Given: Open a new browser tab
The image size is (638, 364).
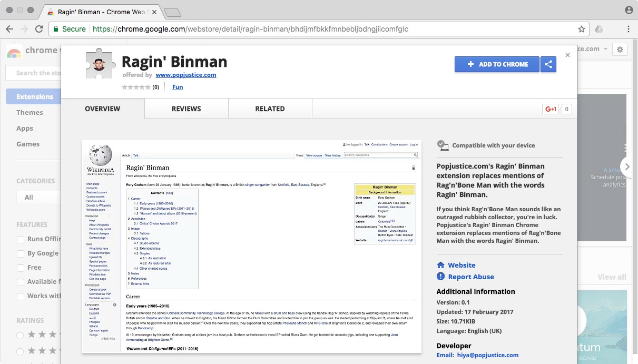Looking at the screenshot, I should tap(172, 12).
